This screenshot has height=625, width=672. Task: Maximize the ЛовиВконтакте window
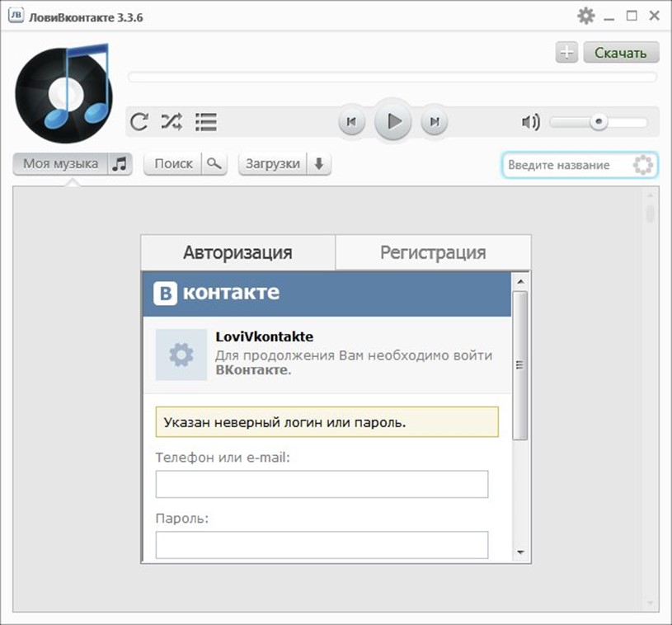(x=632, y=16)
